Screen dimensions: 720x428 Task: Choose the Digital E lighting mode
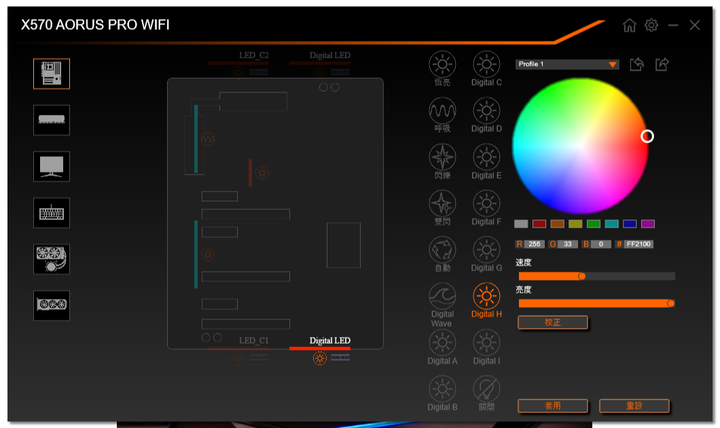pyautogui.click(x=486, y=161)
